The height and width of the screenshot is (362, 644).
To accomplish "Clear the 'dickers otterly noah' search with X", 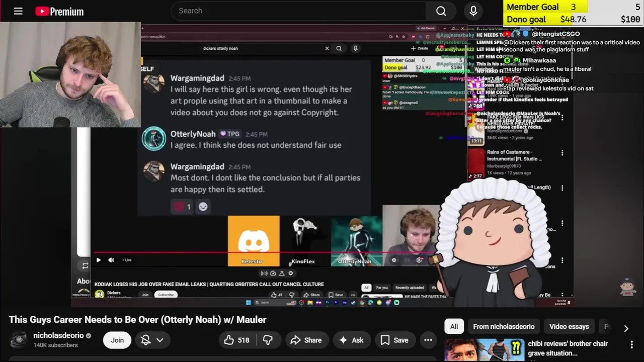I will coord(327,48).
